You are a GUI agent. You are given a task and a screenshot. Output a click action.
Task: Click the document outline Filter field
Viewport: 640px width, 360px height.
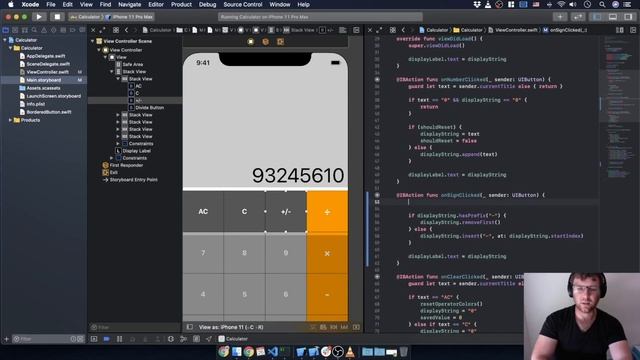click(135, 327)
